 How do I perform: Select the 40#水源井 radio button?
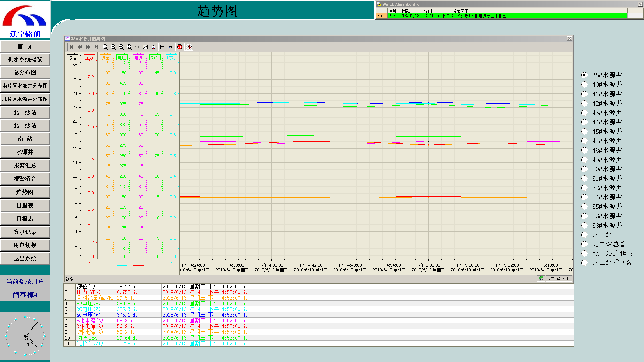584,84
